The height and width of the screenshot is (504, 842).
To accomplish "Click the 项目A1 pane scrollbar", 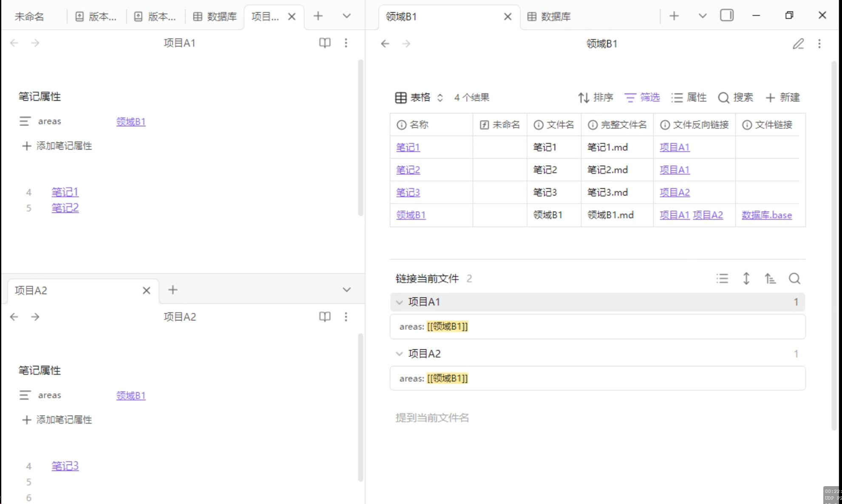I will [360, 138].
